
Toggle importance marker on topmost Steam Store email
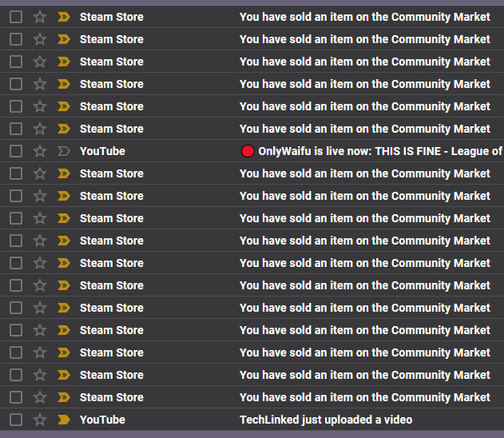click(64, 17)
